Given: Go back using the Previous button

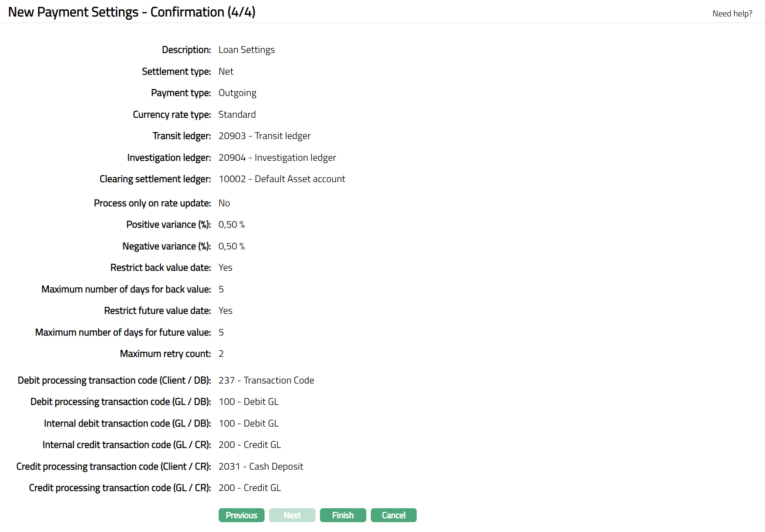Looking at the screenshot, I should pyautogui.click(x=241, y=515).
